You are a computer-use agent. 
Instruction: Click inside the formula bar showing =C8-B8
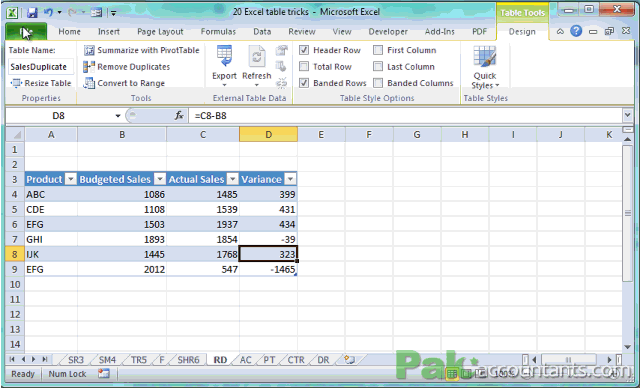pyautogui.click(x=404, y=116)
